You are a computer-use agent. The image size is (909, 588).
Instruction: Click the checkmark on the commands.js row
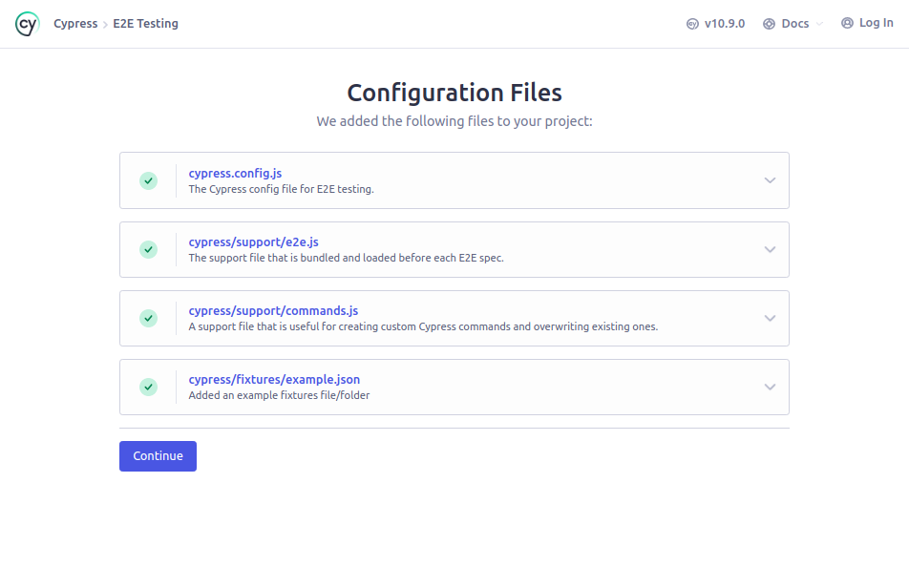148,318
